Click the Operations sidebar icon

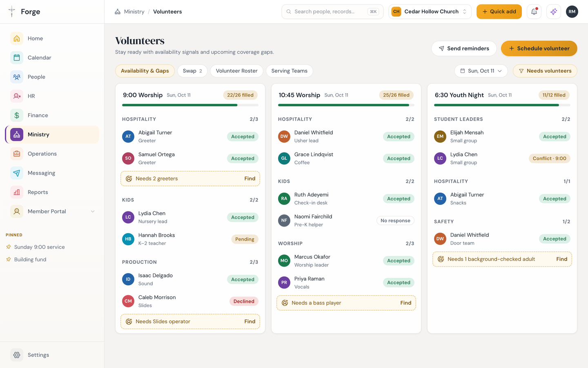click(x=17, y=154)
